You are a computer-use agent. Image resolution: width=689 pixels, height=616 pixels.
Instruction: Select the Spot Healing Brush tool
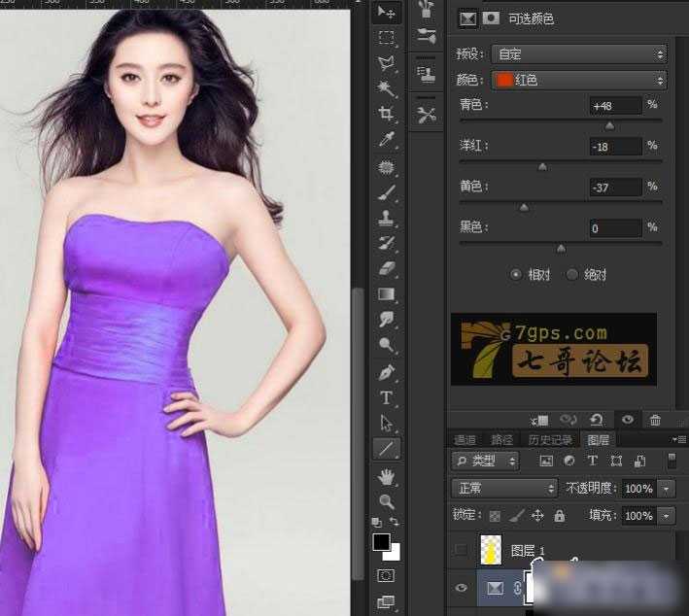(386, 167)
